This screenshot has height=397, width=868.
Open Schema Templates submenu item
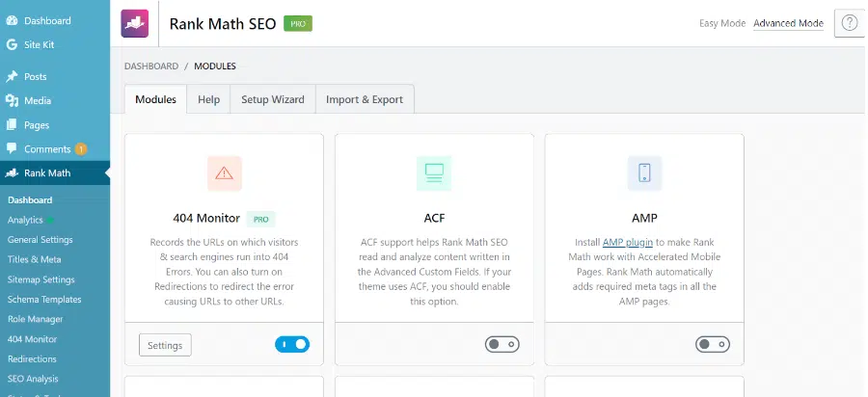[44, 300]
